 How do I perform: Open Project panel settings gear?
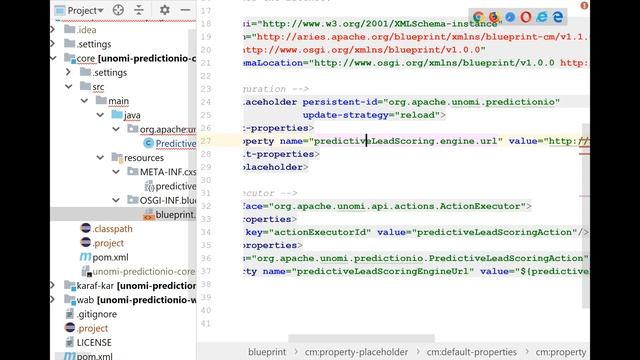(x=164, y=10)
